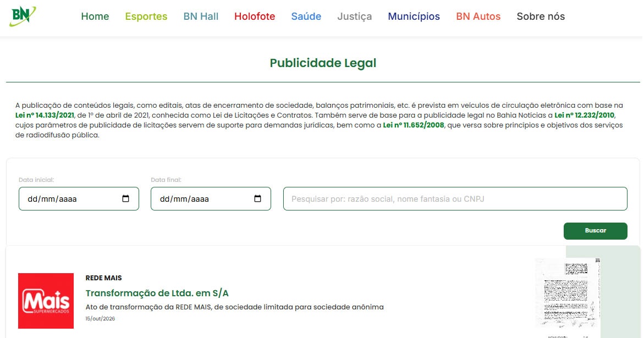Open the Holofote section
Viewport: 644px width, 338px height.
255,16
